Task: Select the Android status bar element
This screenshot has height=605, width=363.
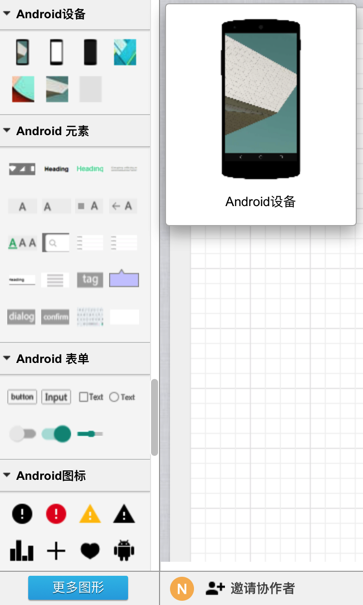Action: tap(22, 169)
